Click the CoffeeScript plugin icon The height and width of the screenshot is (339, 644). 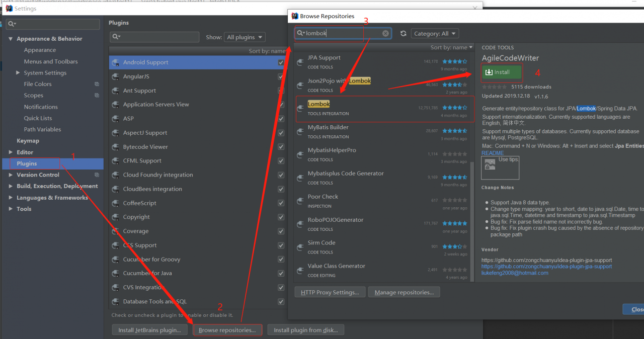click(x=115, y=203)
